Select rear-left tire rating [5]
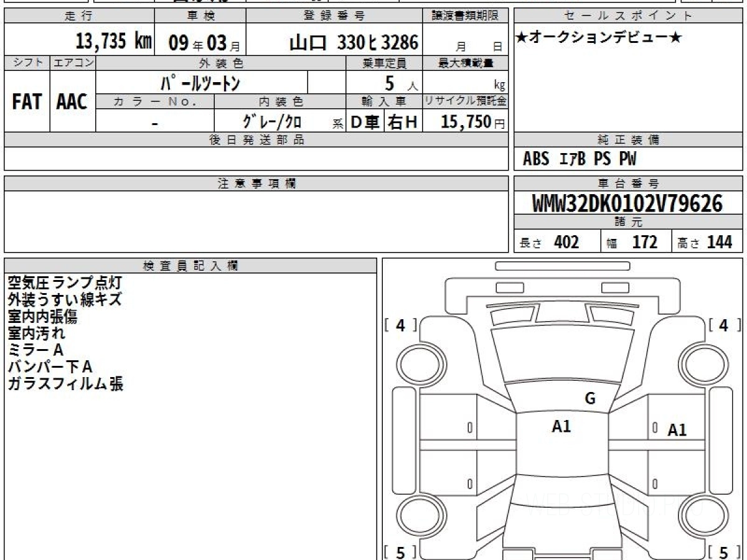 click(400, 551)
